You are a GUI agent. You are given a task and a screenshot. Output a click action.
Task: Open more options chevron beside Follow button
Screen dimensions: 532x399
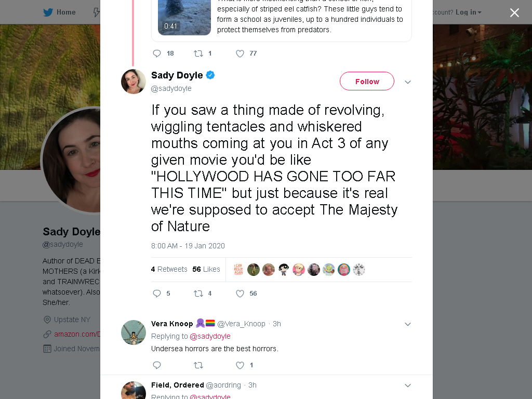tap(408, 82)
